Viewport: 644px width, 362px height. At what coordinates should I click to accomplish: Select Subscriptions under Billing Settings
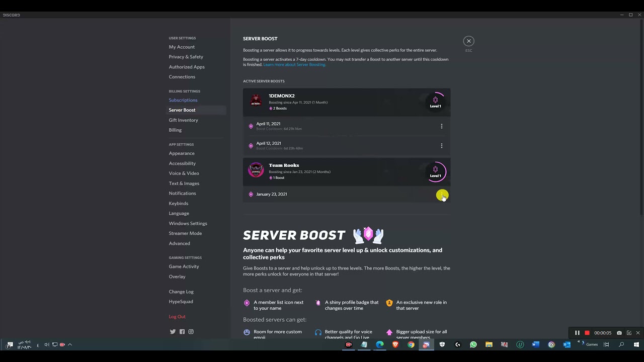pyautogui.click(x=183, y=100)
